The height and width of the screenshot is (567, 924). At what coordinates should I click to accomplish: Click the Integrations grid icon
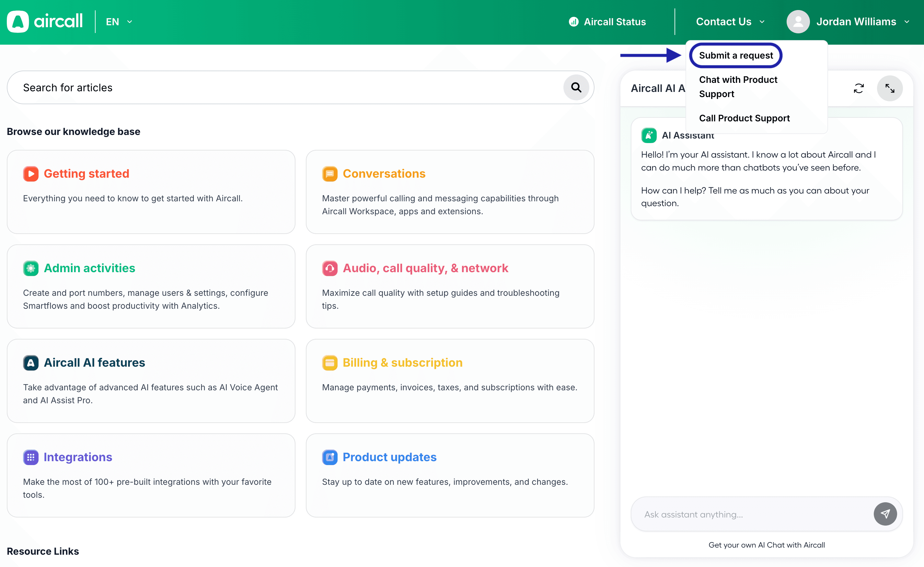click(31, 457)
